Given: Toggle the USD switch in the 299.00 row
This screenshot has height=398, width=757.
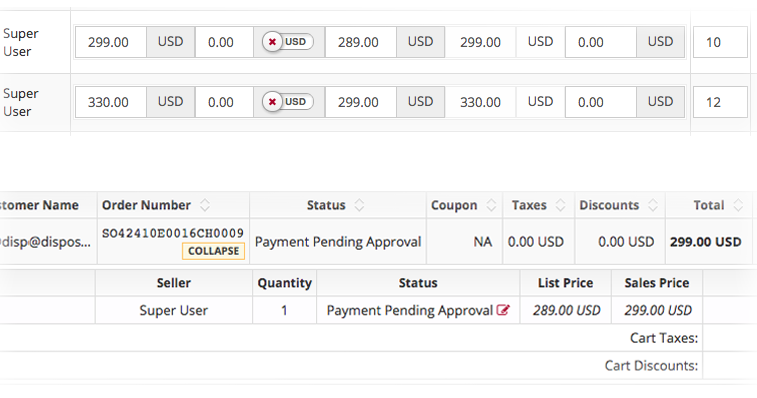Looking at the screenshot, I should coord(288,42).
